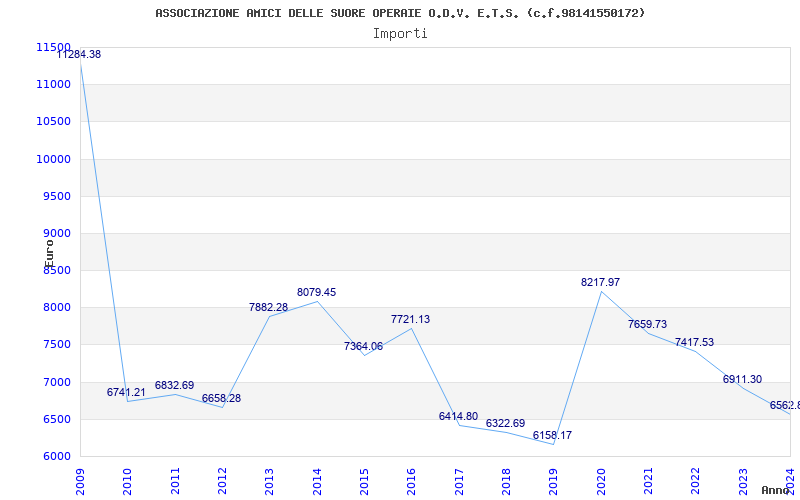Click the 6414.80 data label
Screen dimensions: 800x500
coord(458,416)
